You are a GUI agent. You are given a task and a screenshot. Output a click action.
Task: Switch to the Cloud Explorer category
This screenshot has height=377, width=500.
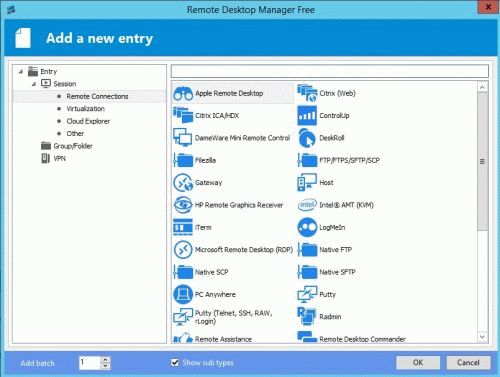click(x=88, y=121)
